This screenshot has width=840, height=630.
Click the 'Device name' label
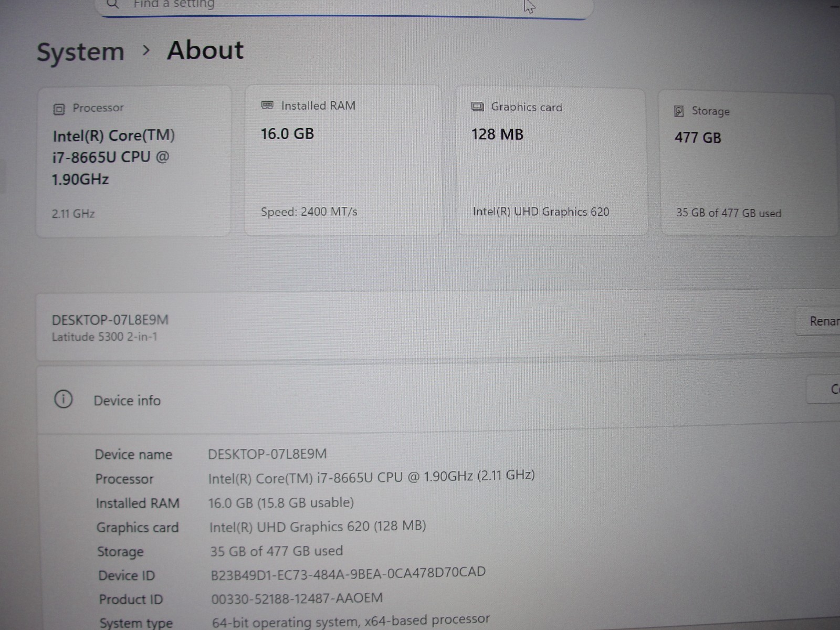[133, 455]
